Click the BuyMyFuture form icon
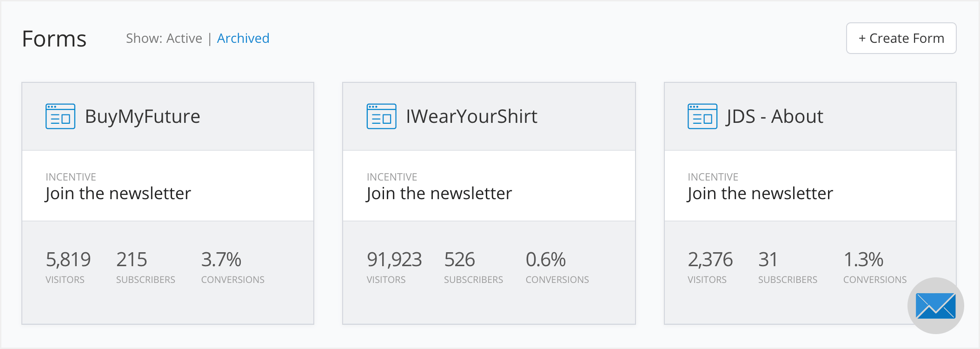 point(60,116)
